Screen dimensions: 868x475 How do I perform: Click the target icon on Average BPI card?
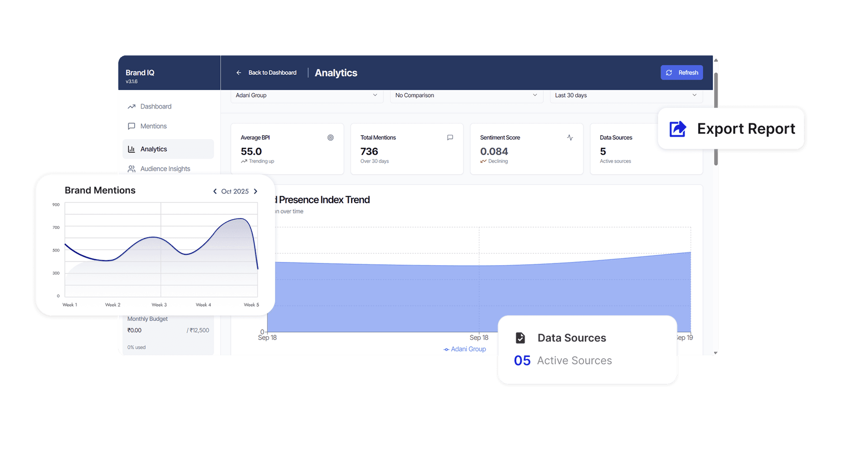[330, 138]
